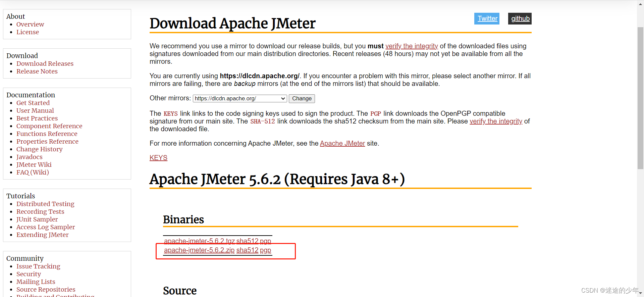Click the KEYS link
The image size is (644, 297).
coord(158,158)
